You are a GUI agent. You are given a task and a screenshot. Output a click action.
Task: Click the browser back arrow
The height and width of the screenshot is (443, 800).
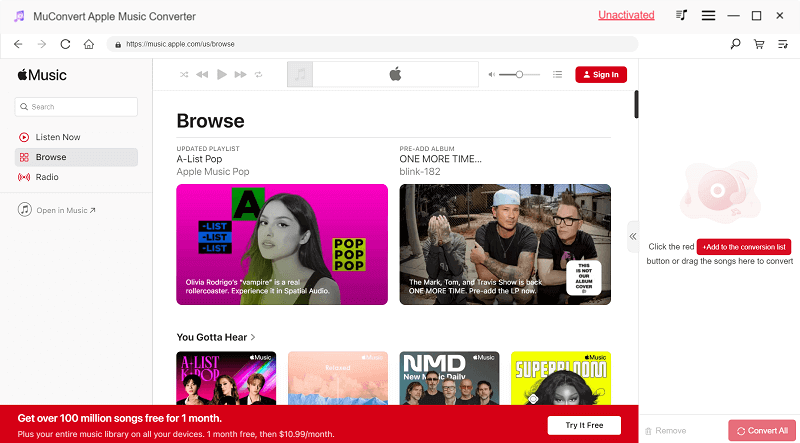tap(18, 44)
